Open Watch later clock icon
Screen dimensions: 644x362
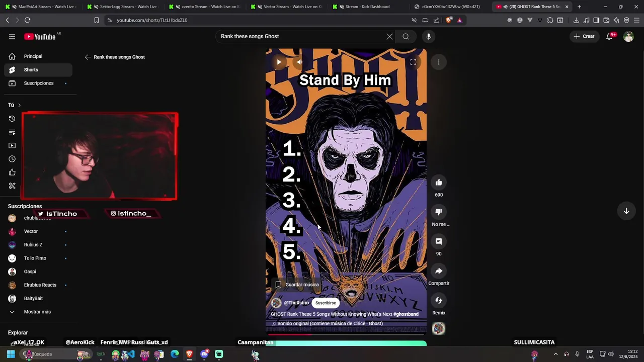pos(12,159)
